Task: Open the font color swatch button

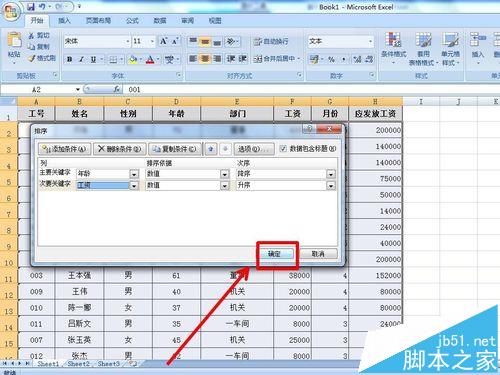Action: click(x=150, y=59)
